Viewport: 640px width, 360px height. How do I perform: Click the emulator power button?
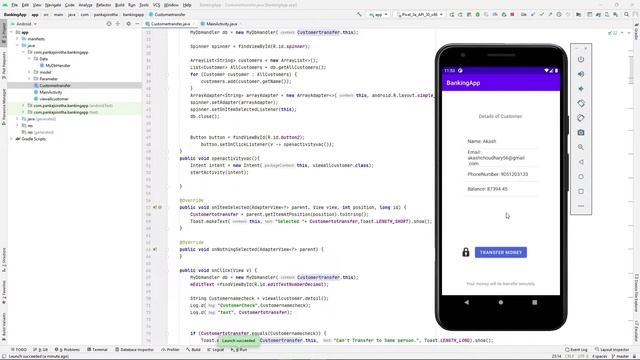pyautogui.click(x=581, y=60)
